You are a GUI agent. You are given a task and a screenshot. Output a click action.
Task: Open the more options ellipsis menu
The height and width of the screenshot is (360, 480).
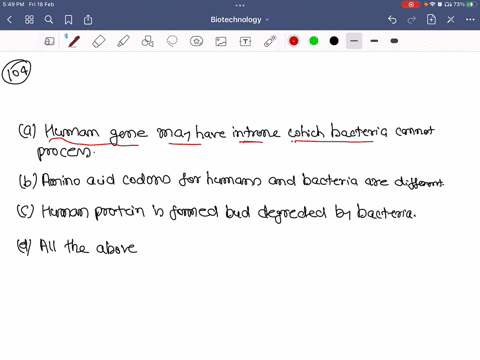[470, 20]
